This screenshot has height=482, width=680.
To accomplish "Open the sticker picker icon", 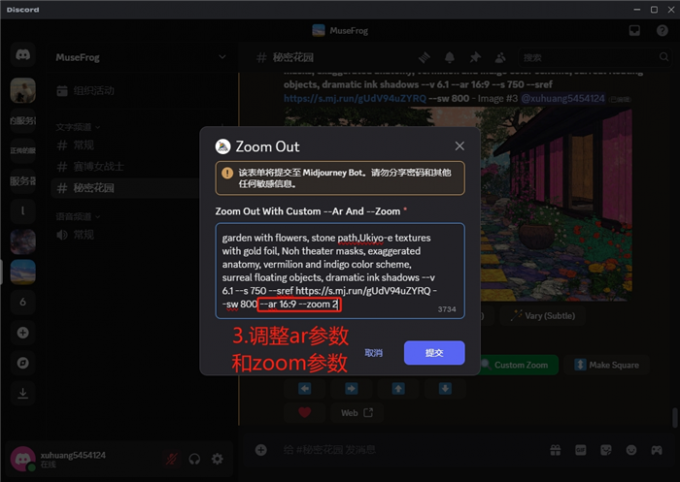I will [x=606, y=450].
